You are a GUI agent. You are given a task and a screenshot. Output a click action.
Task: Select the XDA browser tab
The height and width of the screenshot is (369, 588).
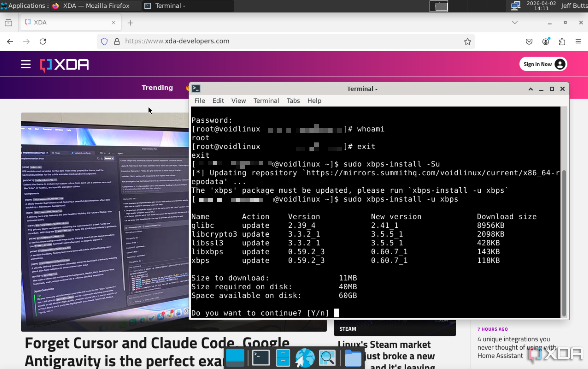tap(70, 22)
